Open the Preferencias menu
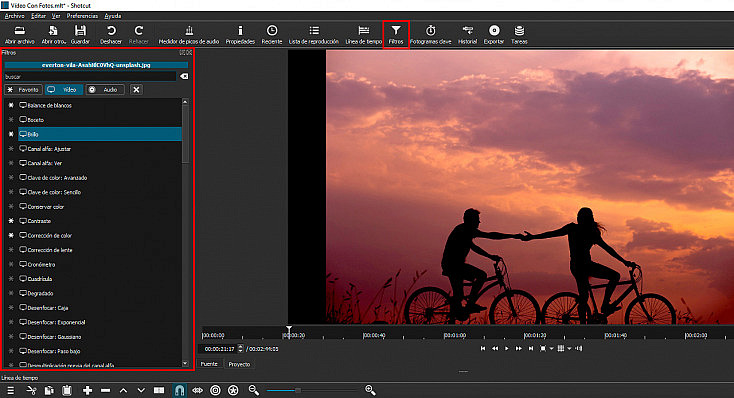The width and height of the screenshot is (734, 398). point(82,16)
